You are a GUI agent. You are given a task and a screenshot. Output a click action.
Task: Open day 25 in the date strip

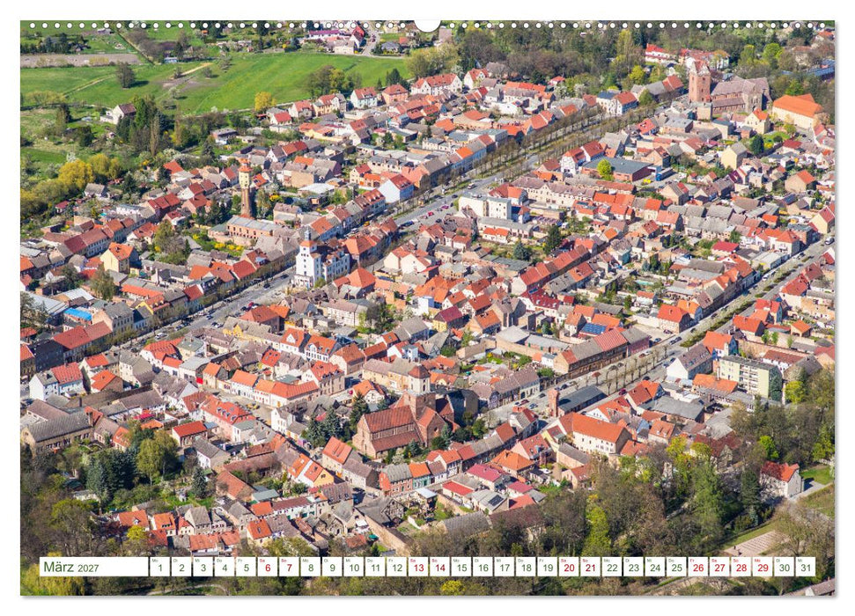tap(677, 567)
